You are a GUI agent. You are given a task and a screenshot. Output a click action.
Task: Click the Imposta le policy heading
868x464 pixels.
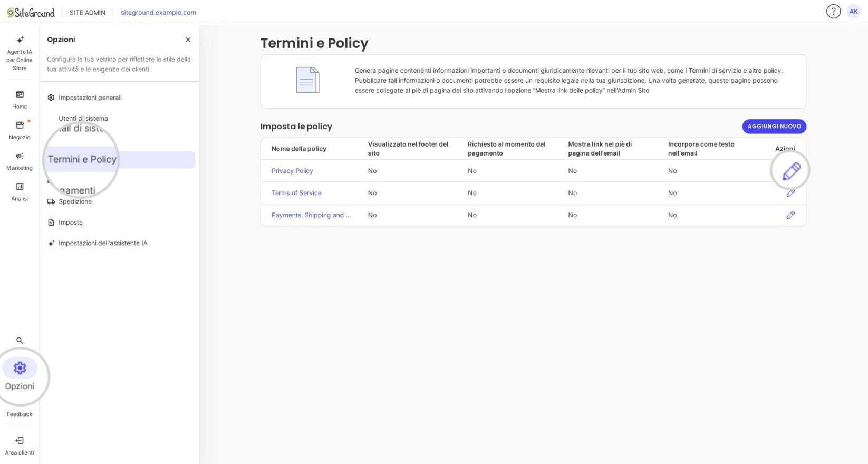click(296, 127)
